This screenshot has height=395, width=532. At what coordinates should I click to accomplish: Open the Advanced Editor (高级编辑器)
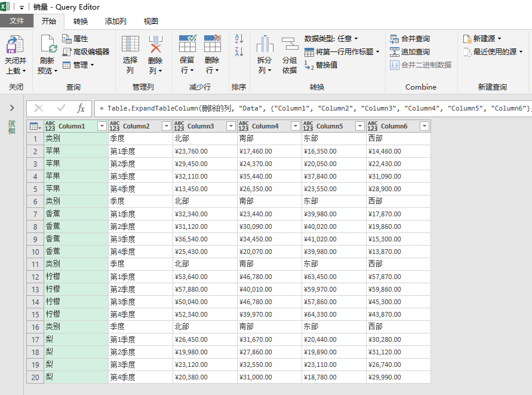coord(86,51)
